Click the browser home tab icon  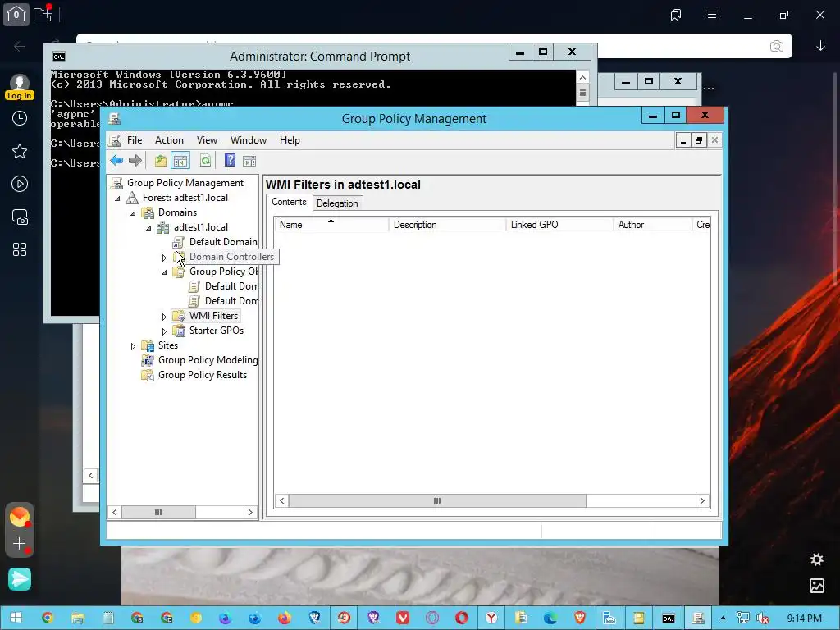tap(16, 14)
